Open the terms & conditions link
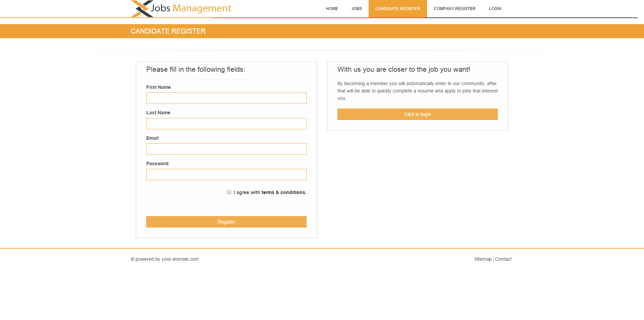The width and height of the screenshot is (644, 320). pos(284,192)
